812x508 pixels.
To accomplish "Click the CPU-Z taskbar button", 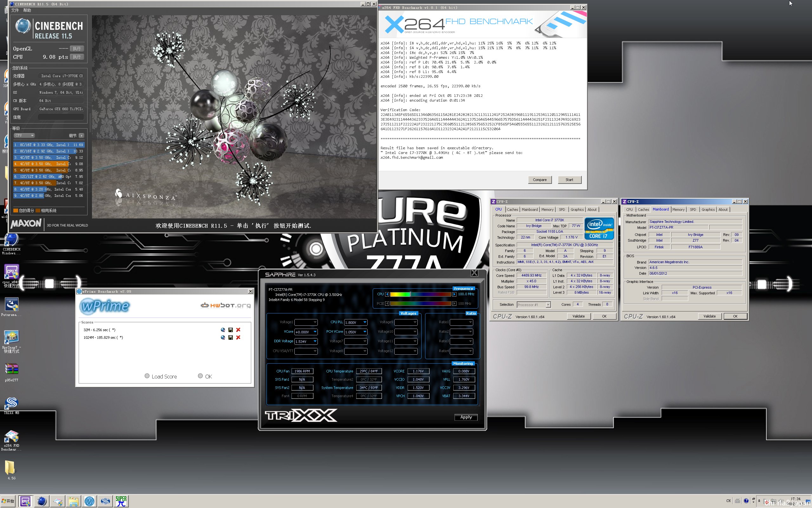I will coord(25,501).
